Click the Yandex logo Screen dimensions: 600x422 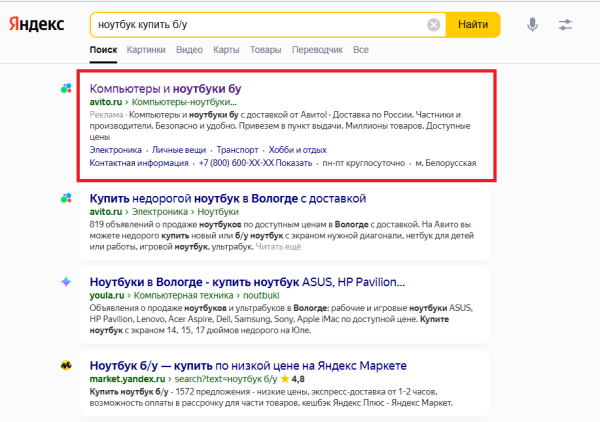[x=38, y=24]
